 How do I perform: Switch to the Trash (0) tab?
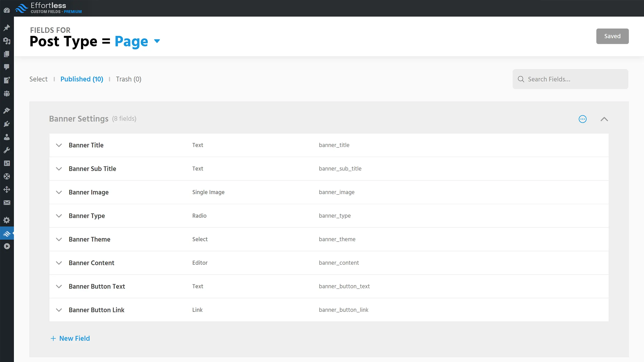pyautogui.click(x=129, y=79)
